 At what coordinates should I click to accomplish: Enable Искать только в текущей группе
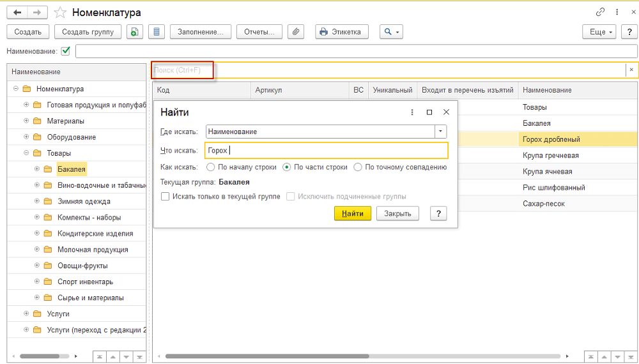click(x=165, y=196)
